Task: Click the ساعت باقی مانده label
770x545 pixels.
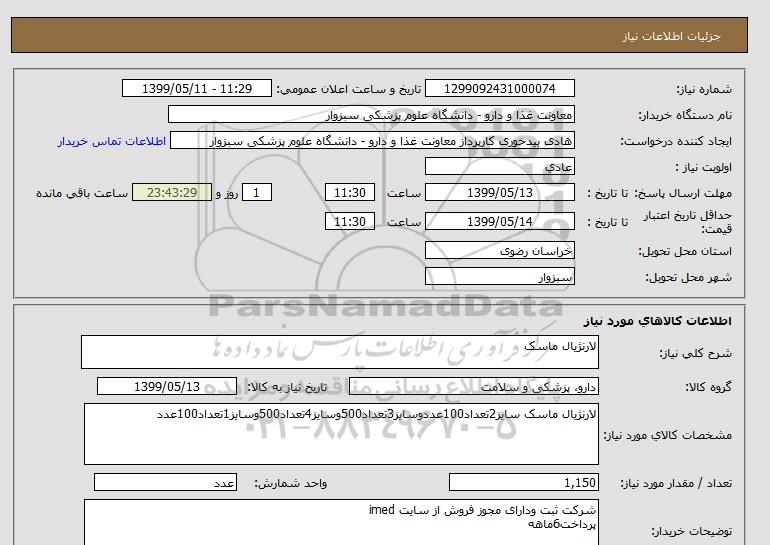Action: coord(82,193)
